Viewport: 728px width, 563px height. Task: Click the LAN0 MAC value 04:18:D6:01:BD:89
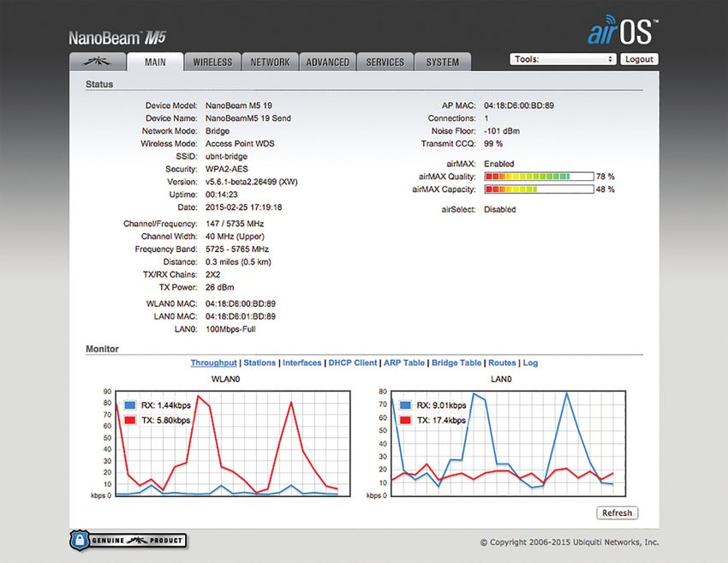pyautogui.click(x=241, y=316)
